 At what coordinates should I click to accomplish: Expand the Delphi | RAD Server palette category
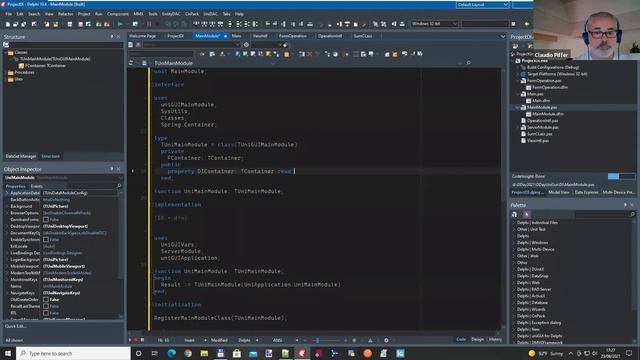pyautogui.click(x=514, y=289)
